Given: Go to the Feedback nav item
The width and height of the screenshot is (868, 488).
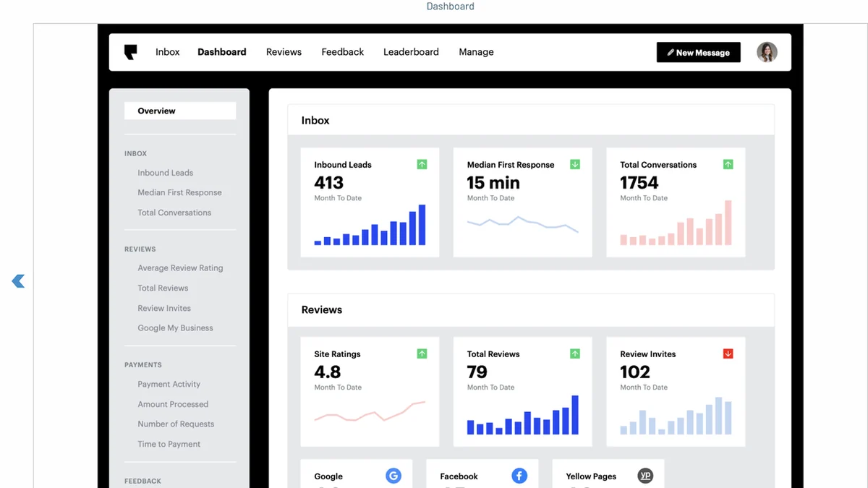Looking at the screenshot, I should (343, 52).
